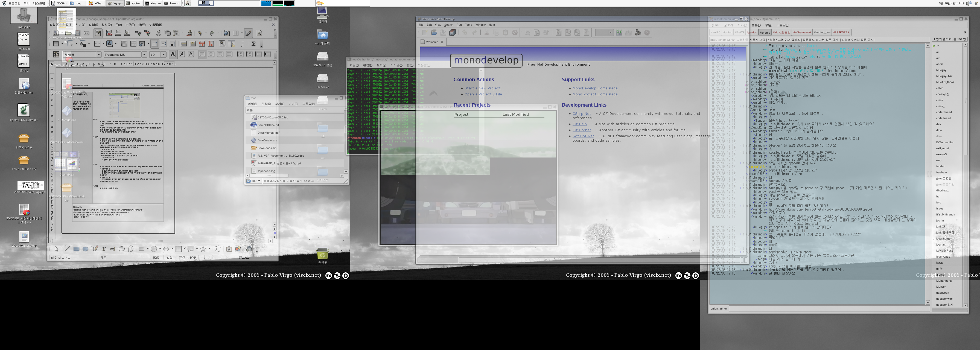Click Open folder icon in MonoDevelop toolbar
980x350 pixels.
click(x=434, y=33)
